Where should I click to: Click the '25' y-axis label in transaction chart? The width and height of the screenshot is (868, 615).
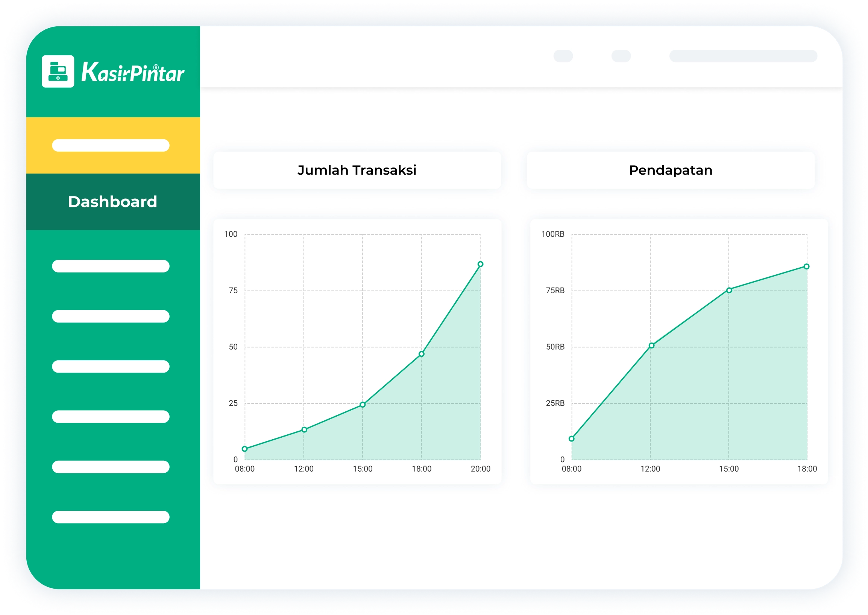(233, 403)
